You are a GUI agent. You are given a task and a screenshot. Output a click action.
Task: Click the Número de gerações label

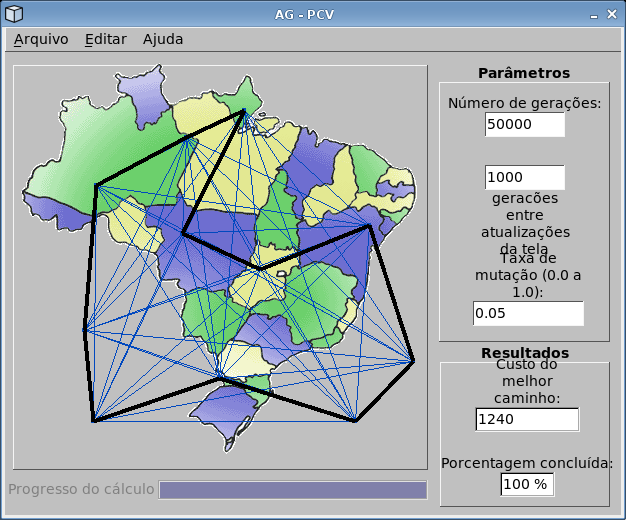(524, 103)
